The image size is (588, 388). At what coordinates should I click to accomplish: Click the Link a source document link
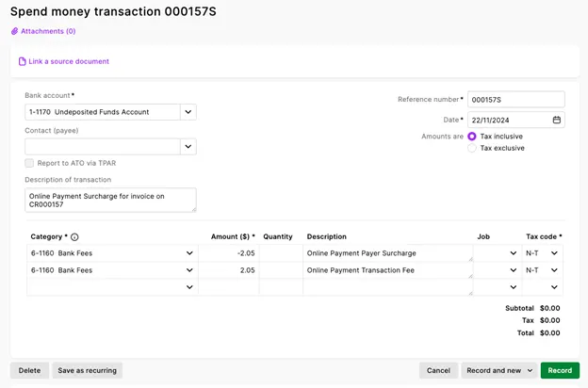69,61
